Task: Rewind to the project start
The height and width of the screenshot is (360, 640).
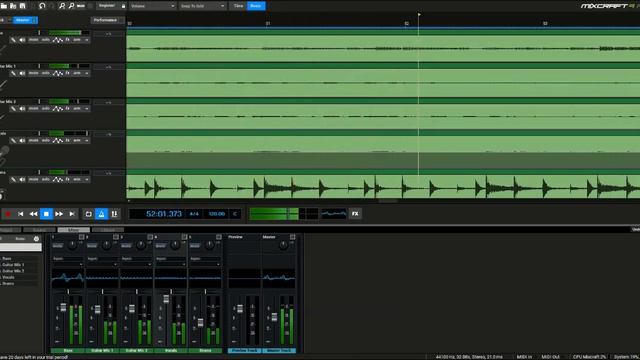Action: pos(20,214)
